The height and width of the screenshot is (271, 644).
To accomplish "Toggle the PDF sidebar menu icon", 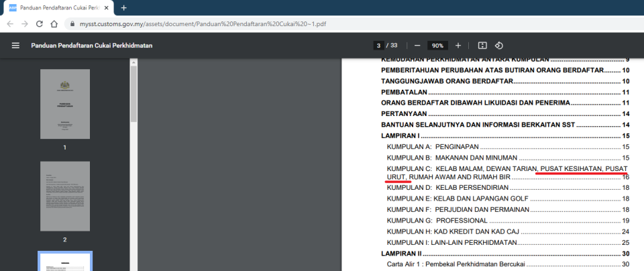I will (x=15, y=46).
